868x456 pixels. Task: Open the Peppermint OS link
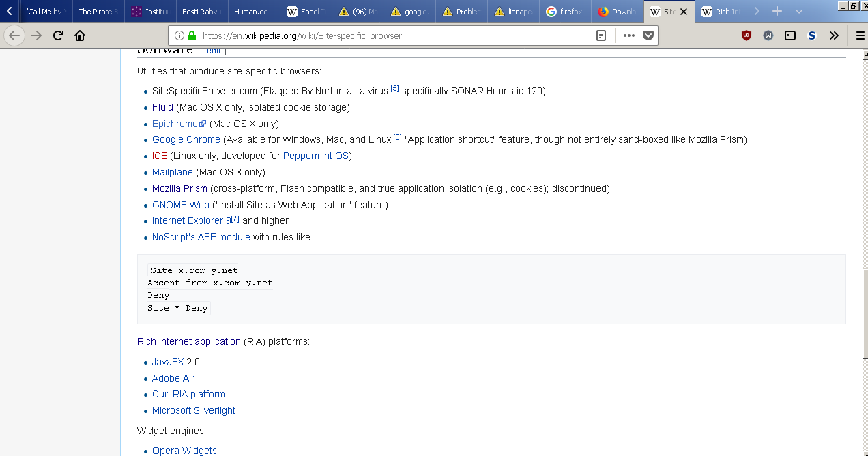coord(316,156)
